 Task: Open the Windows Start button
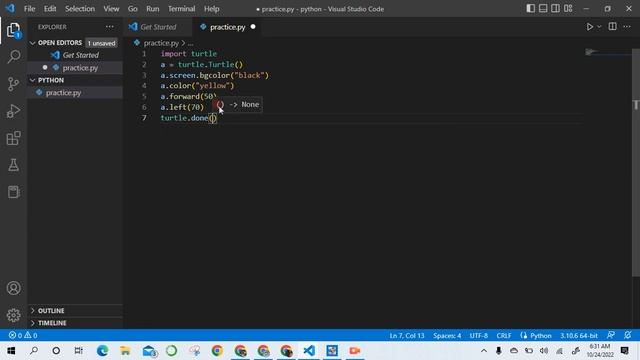[x=11, y=351]
